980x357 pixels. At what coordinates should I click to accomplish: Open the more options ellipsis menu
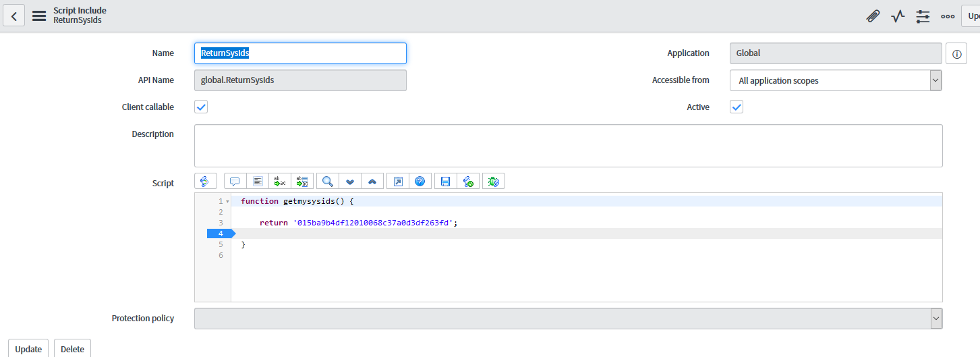click(x=948, y=16)
